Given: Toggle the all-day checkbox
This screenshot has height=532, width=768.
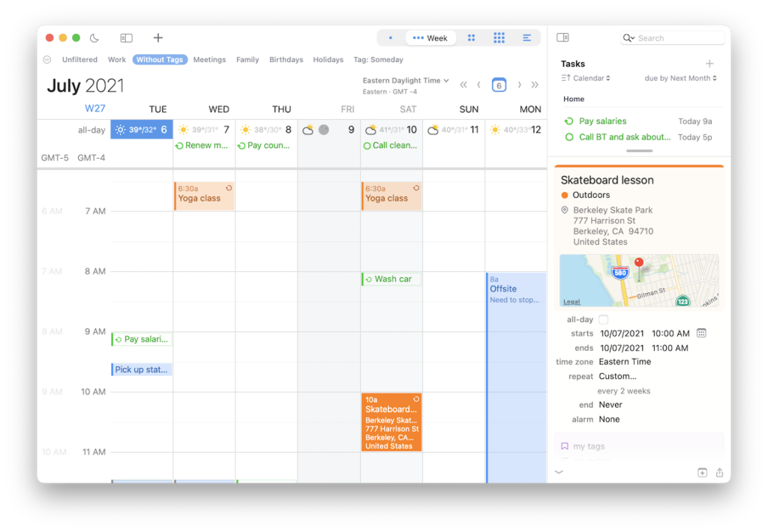Looking at the screenshot, I should (604, 320).
